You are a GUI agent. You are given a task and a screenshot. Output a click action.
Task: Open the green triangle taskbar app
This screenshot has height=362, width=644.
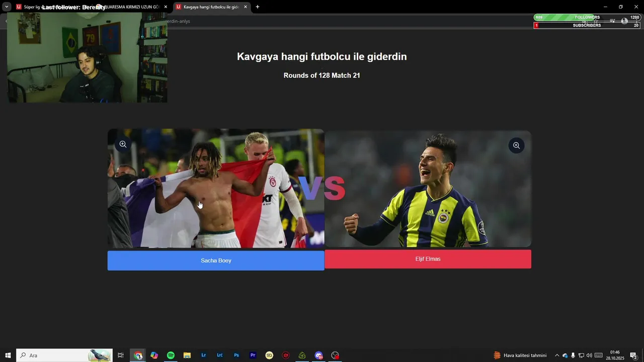pyautogui.click(x=302, y=355)
